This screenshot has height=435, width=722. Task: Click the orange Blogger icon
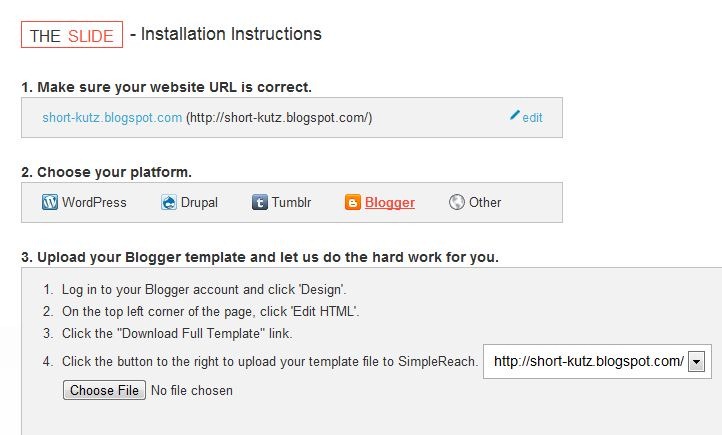coord(353,202)
